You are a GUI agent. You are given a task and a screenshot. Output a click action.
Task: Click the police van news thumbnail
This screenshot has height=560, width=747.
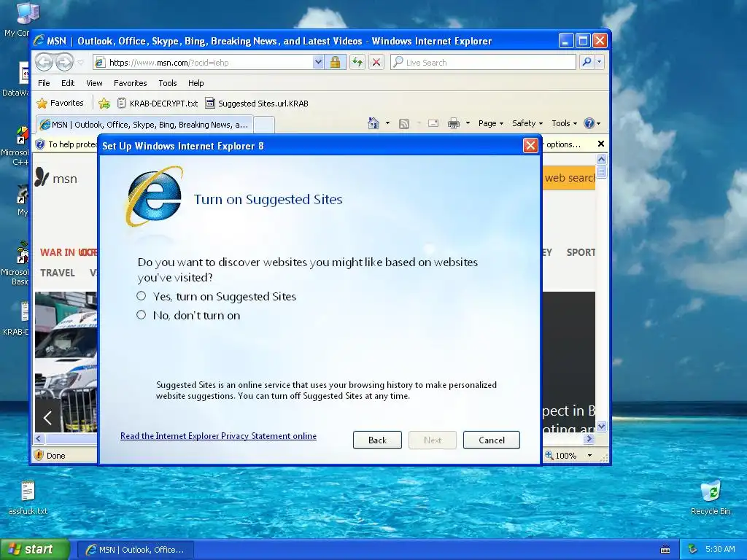[x=66, y=362]
